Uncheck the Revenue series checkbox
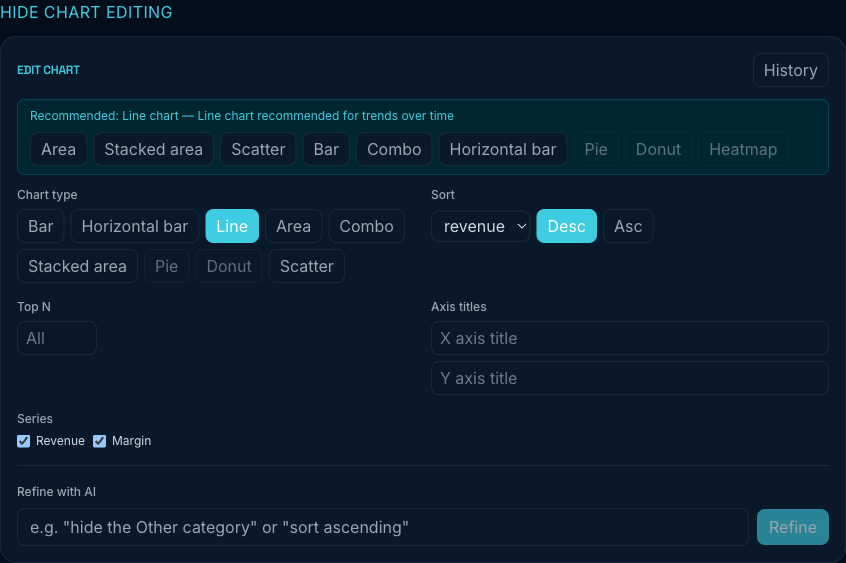The width and height of the screenshot is (846, 563). coord(24,441)
